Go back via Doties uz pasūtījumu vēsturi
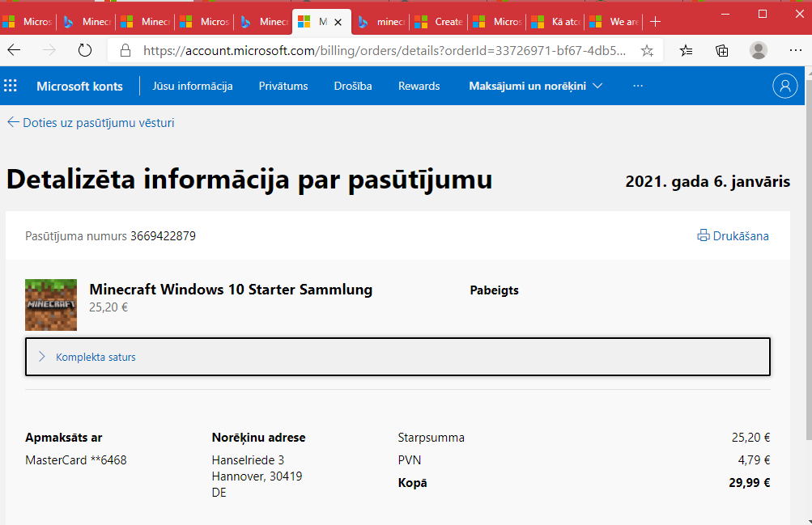Viewport: 812px width, 525px height. pos(91,123)
